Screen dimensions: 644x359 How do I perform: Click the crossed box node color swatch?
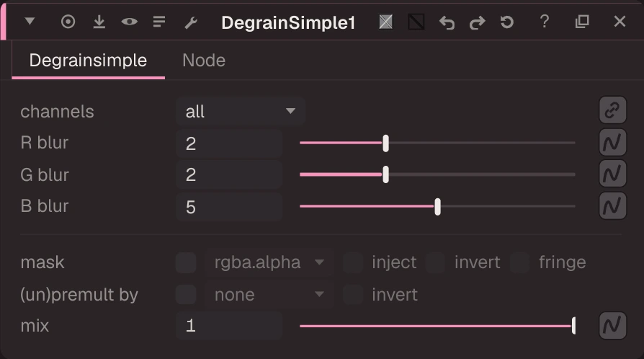click(385, 22)
